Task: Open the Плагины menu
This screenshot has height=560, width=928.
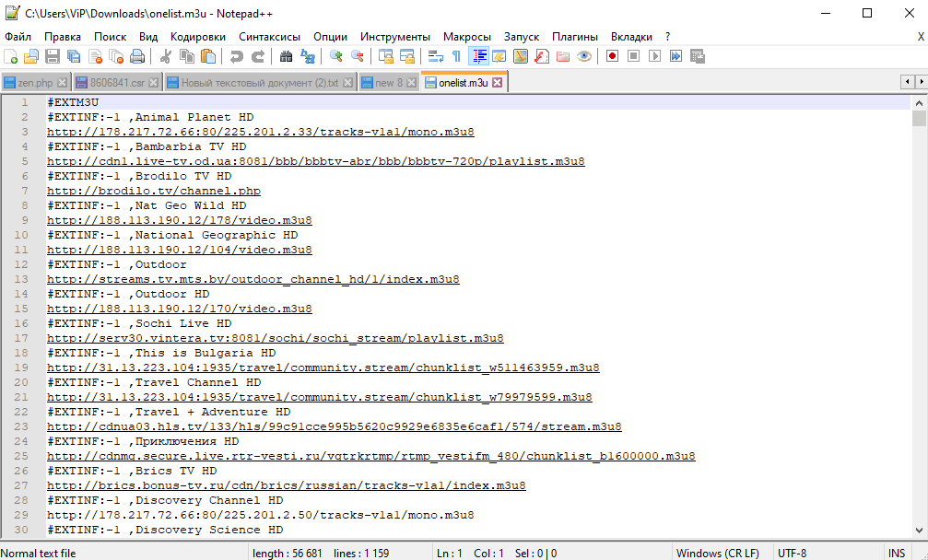Action: coord(575,36)
